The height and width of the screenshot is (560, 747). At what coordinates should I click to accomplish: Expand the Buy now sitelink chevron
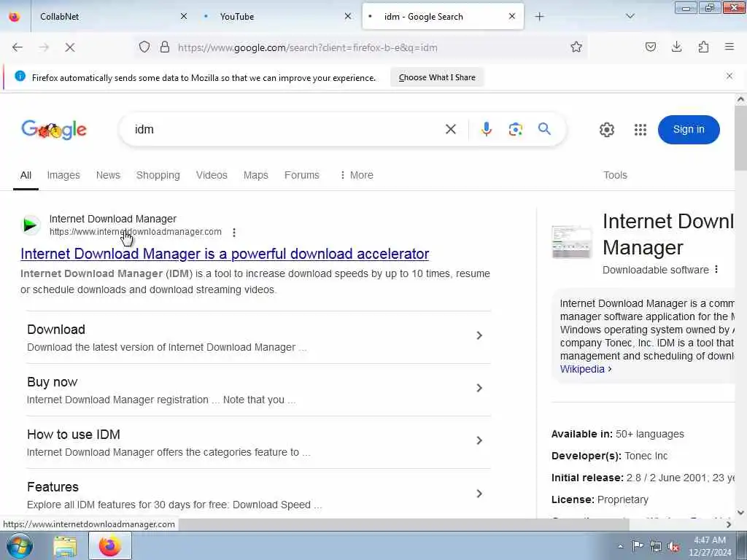(x=479, y=388)
